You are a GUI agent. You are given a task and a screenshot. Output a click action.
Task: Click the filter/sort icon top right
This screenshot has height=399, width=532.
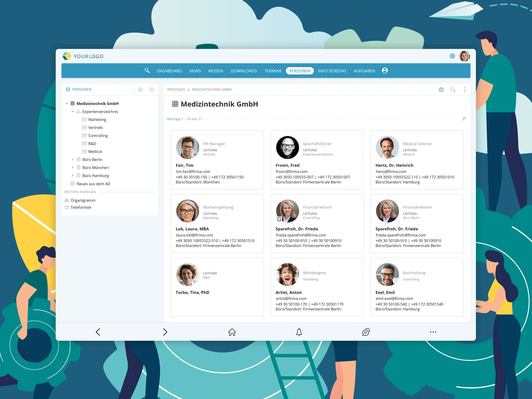(465, 119)
